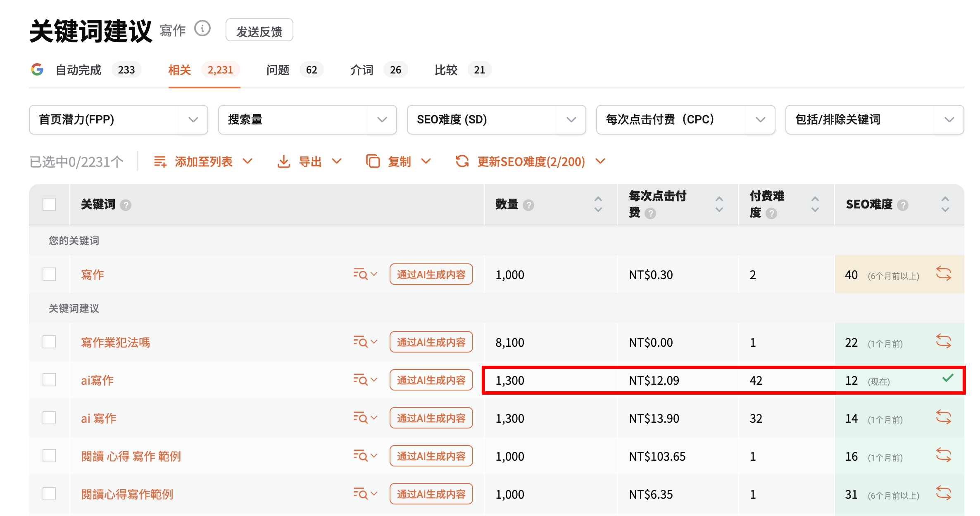980x516 pixels.
Task: Refresh SEO difficulty for ai 寫作 row with 14
Action: (x=944, y=417)
